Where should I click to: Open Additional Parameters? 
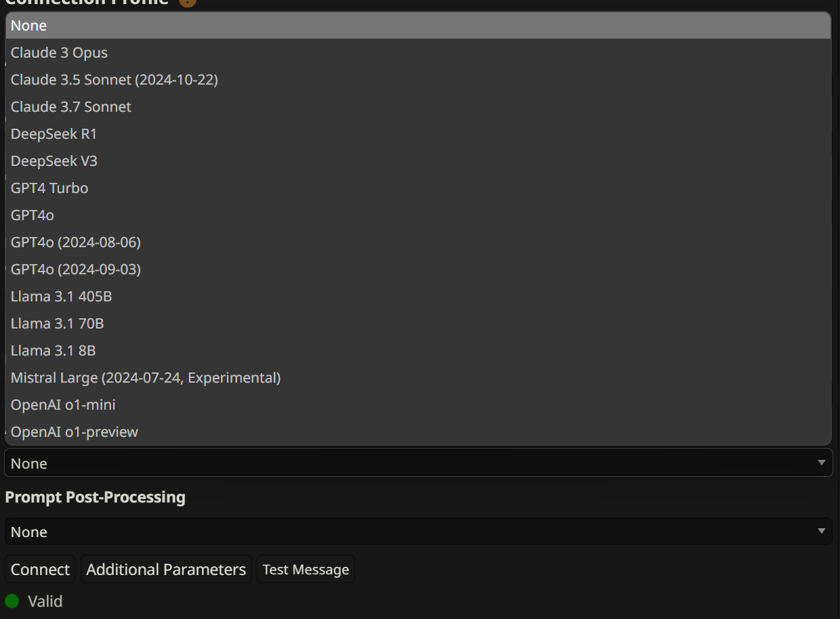coord(166,570)
